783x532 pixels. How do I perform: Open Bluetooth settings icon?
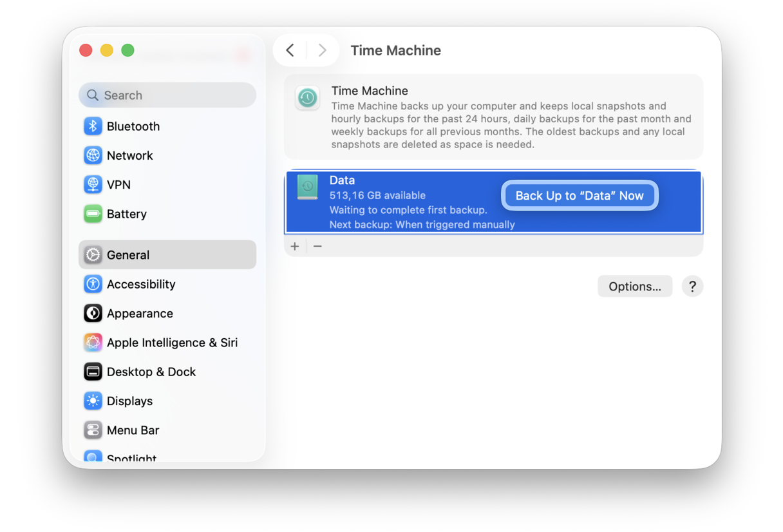point(93,126)
